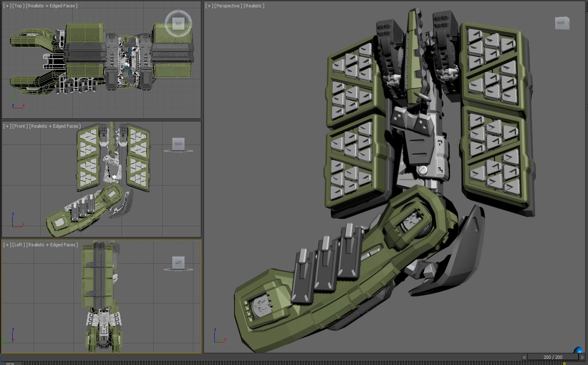Image resolution: width=588 pixels, height=365 pixels.
Task: Open Perspective viewport's Realistic shading menu
Action: point(254,6)
